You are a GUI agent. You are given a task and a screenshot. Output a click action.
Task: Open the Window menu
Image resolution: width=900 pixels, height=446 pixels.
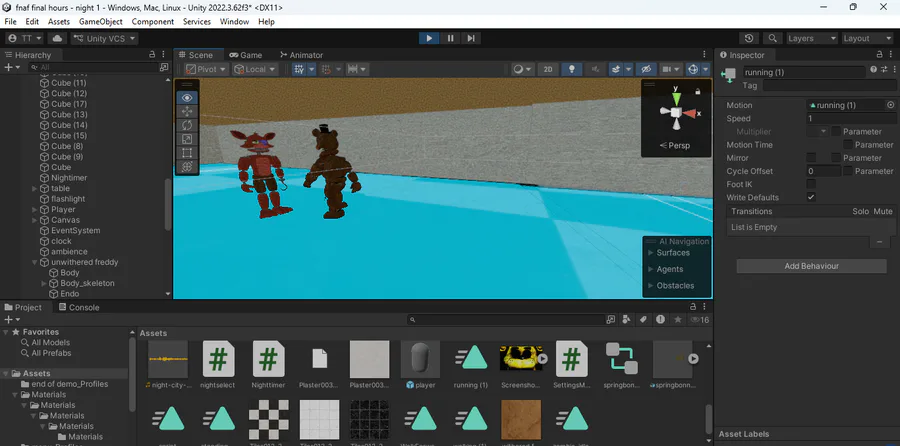[234, 22]
